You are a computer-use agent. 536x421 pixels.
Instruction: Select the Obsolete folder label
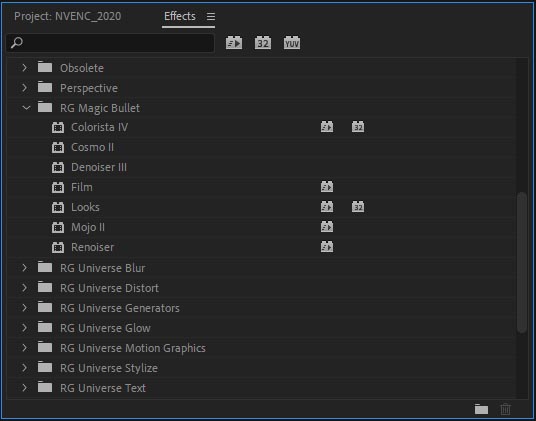[x=82, y=68]
